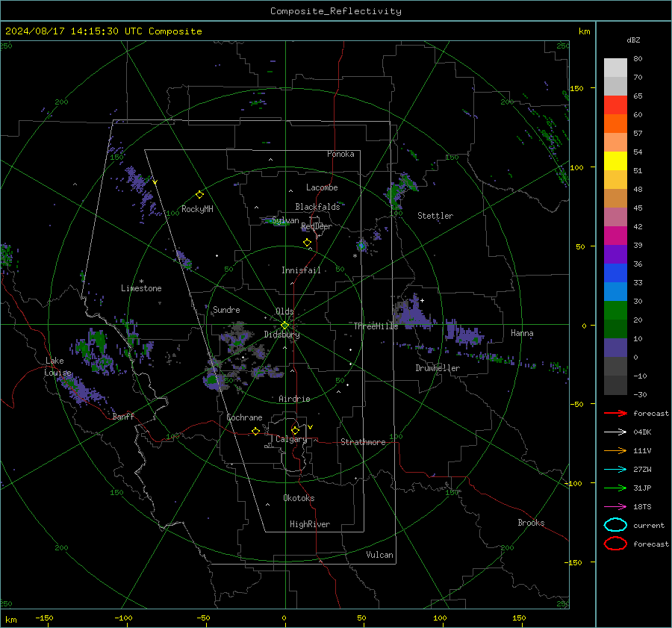The width and height of the screenshot is (672, 628).
Task: Click the yellow radar marker at Didsbury
Action: (x=284, y=326)
